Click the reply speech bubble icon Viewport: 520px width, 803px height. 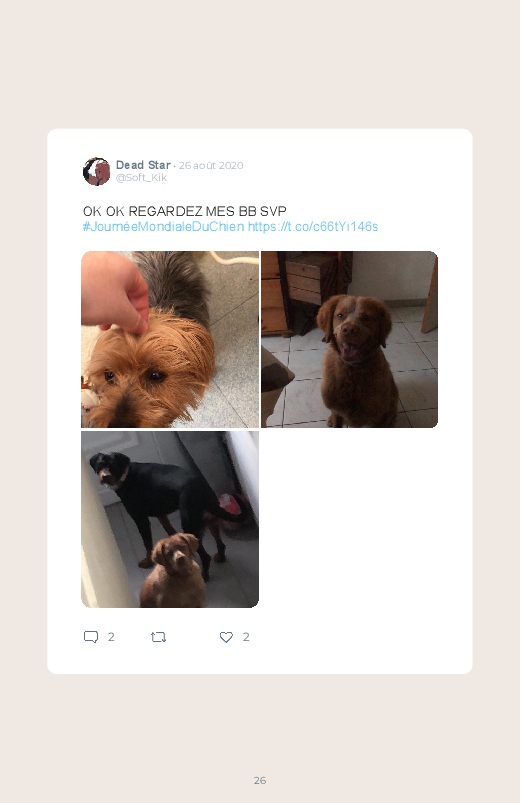pyautogui.click(x=91, y=637)
